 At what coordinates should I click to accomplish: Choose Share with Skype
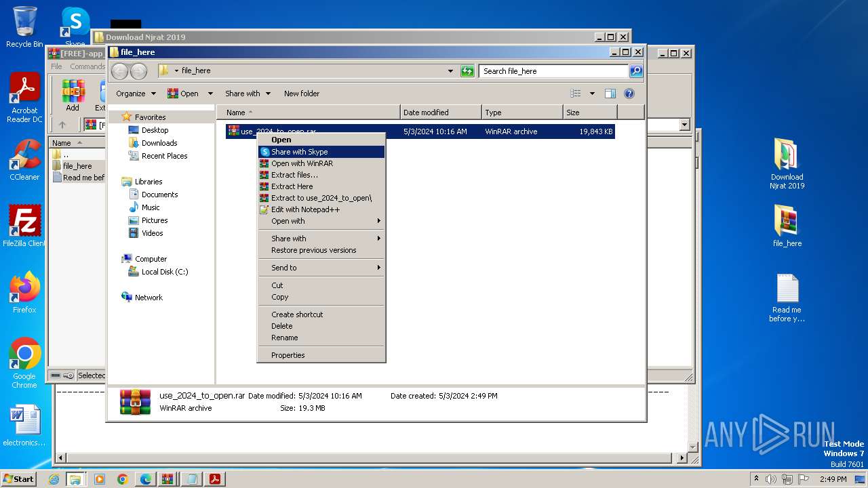(x=321, y=152)
